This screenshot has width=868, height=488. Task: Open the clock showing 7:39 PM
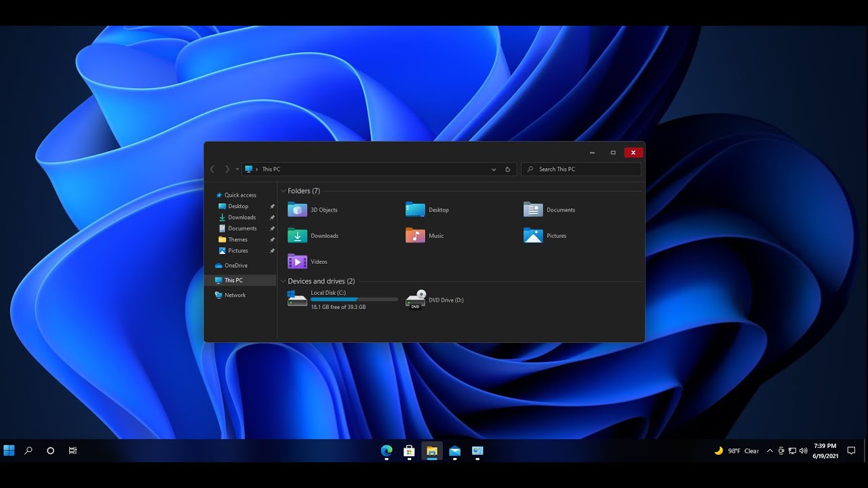point(825,451)
